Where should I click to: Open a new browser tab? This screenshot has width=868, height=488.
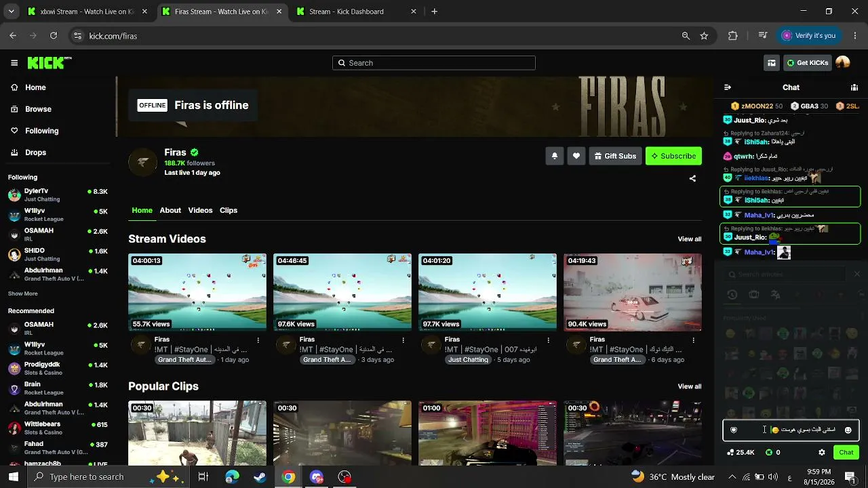(435, 12)
